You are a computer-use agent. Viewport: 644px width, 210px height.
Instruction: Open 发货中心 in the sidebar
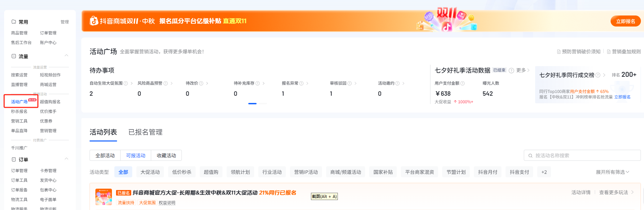48,180
